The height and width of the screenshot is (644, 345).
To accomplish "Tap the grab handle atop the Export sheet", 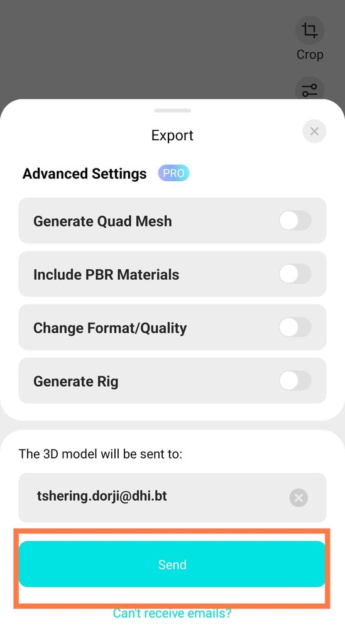I will point(172,111).
